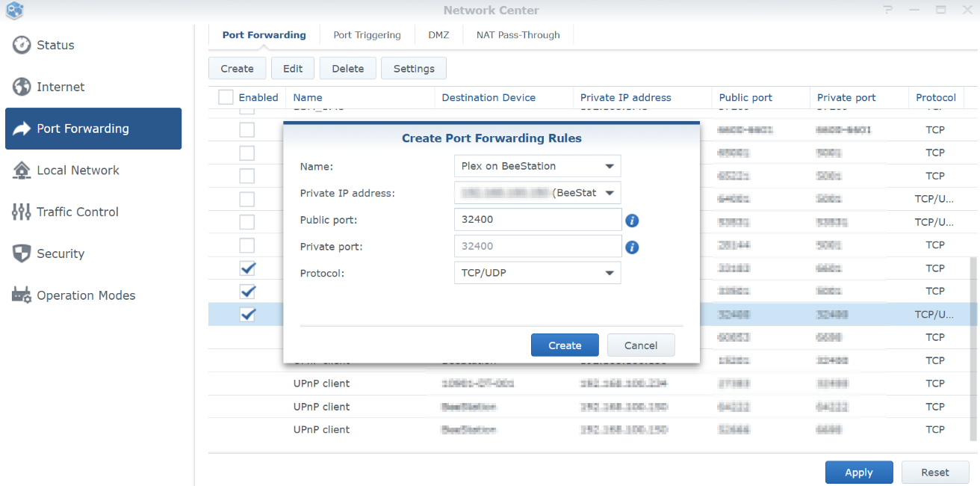Cancel the Create Port Forwarding Rules dialog

click(640, 345)
